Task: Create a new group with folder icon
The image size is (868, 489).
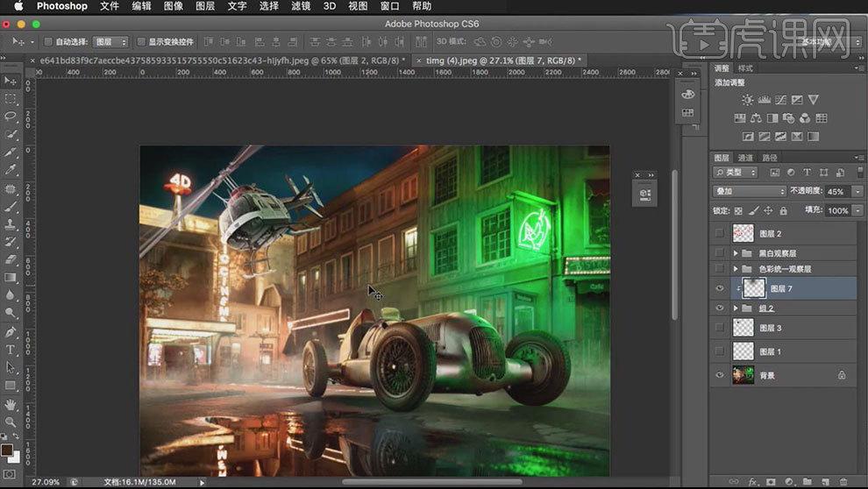Action: point(808,482)
